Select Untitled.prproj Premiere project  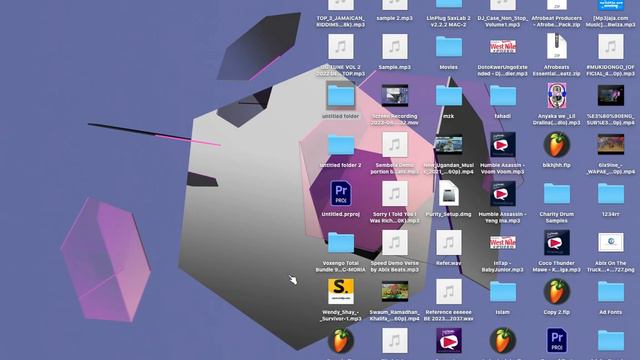pos(340,194)
